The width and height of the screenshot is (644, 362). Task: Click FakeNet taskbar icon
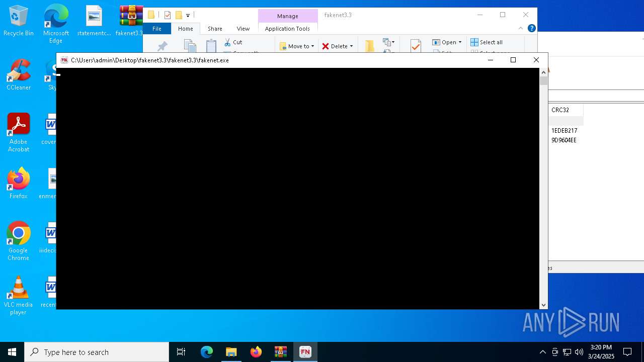[305, 352]
